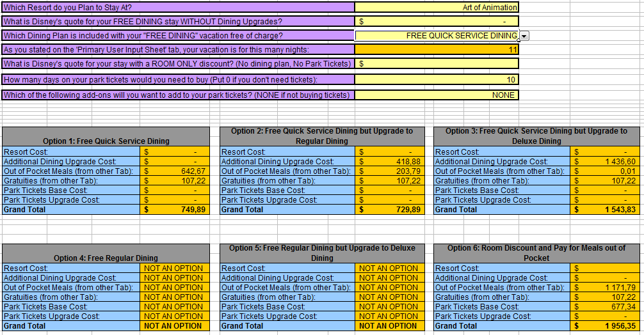Select the Option 6 Room Discount header
This screenshot has height=335, width=644.
click(x=536, y=253)
